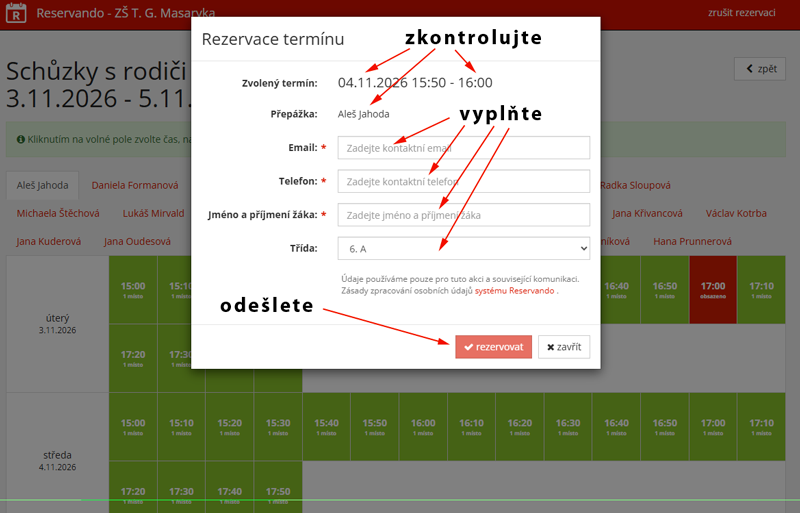Pick Wednesday 15:30 slot

278,427
